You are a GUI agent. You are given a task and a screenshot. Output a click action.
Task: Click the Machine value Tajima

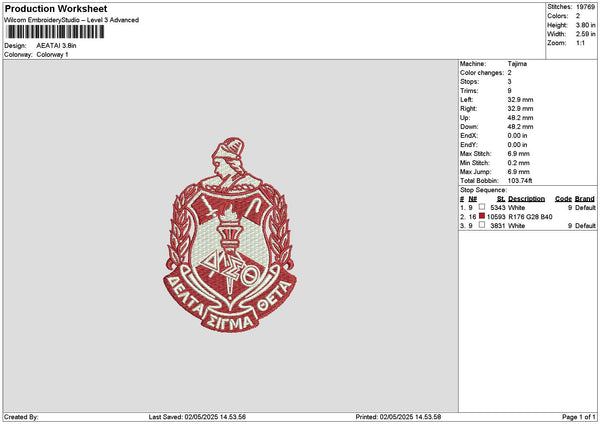[x=517, y=64]
